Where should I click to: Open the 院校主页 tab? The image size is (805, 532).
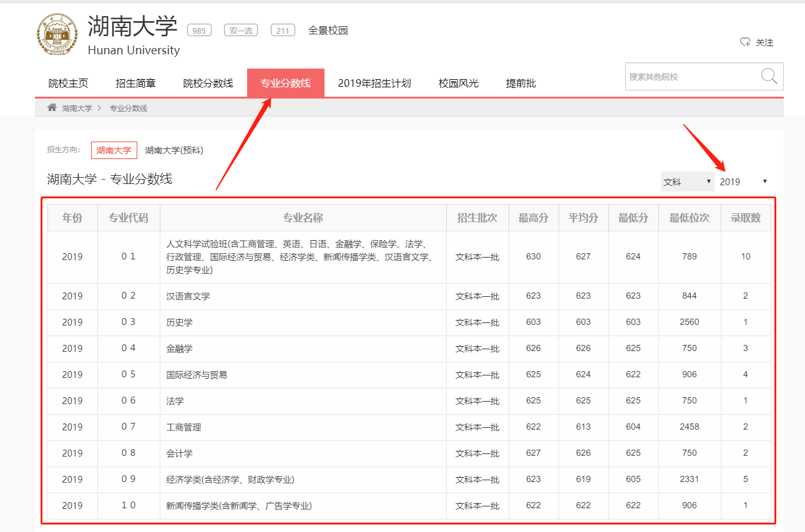(x=69, y=83)
